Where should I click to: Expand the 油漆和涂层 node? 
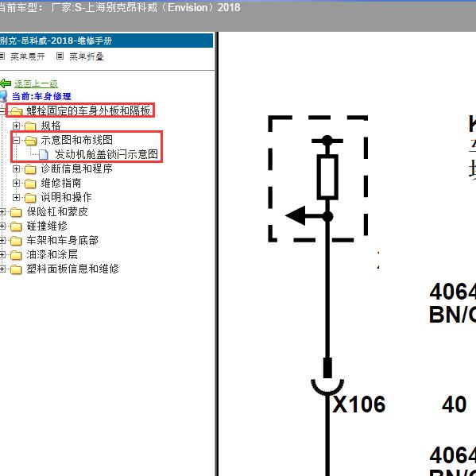2,255
